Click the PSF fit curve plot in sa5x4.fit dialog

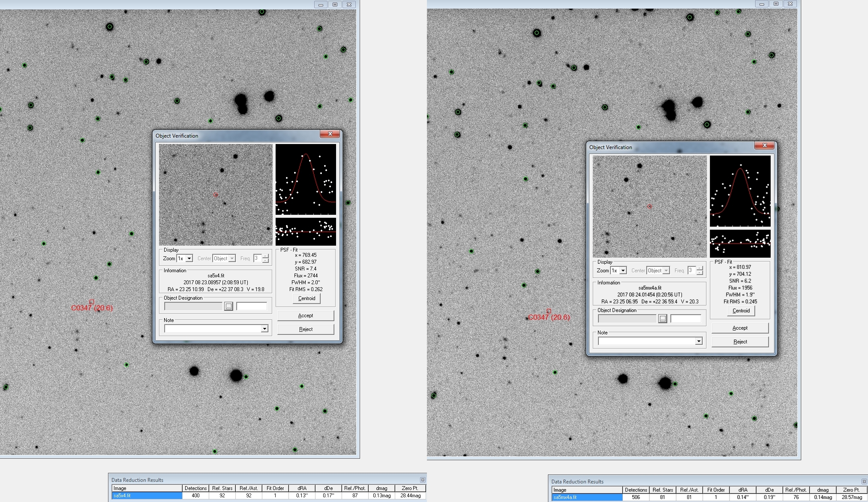pos(306,179)
